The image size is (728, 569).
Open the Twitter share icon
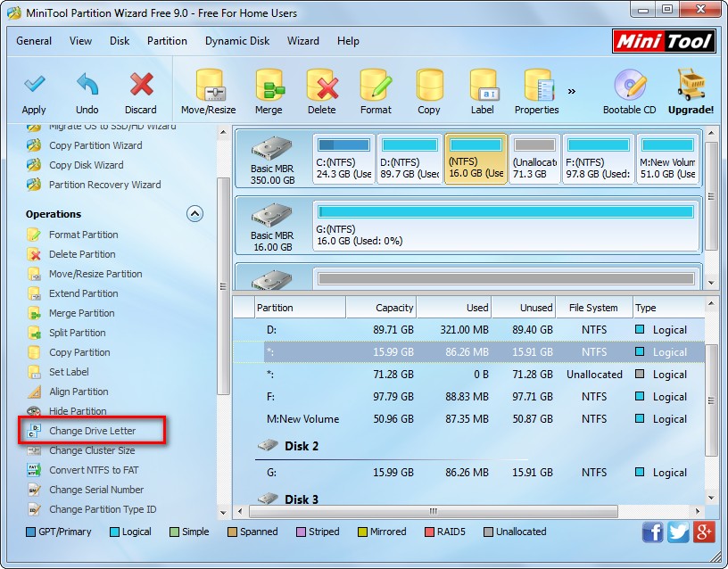(678, 532)
